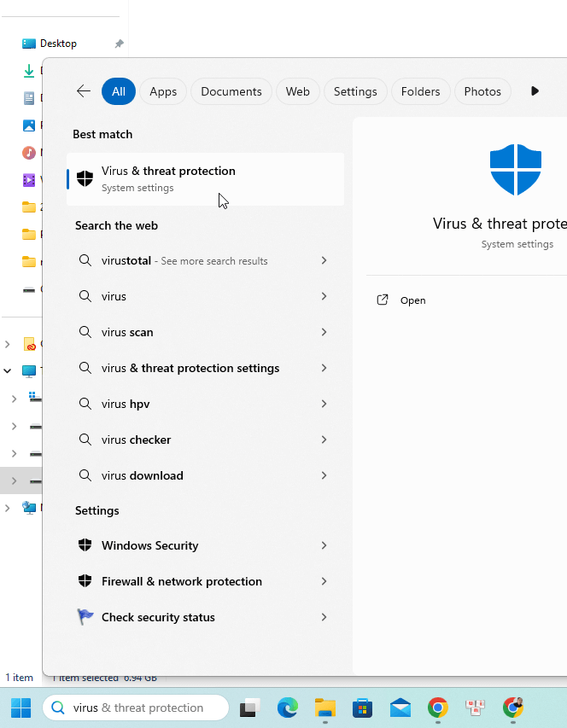Switch to the Documents filter tab
The height and width of the screenshot is (728, 567).
coord(231,91)
